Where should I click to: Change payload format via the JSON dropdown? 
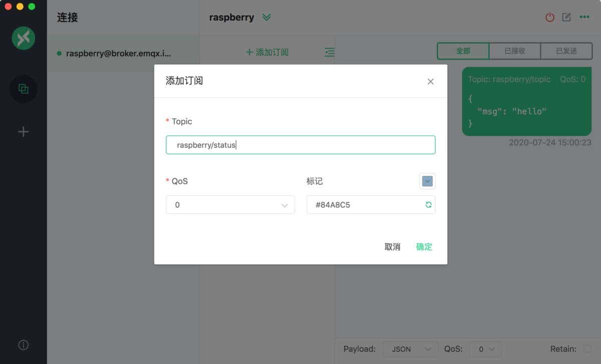[x=410, y=349]
